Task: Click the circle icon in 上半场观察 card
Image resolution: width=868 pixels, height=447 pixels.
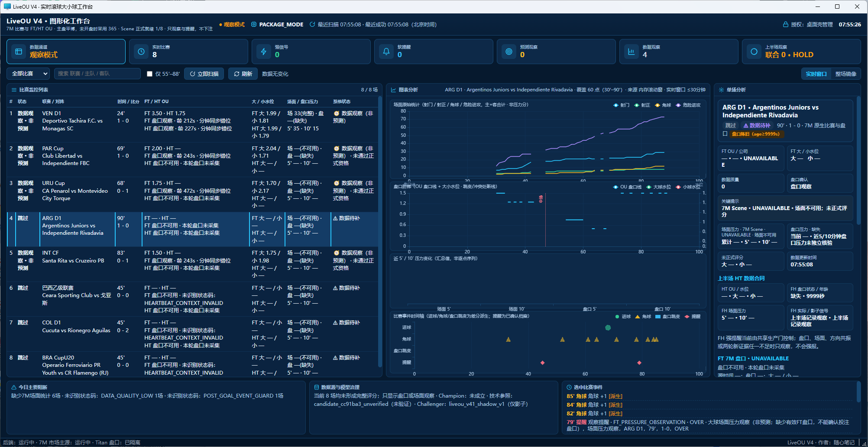Action: coord(754,52)
